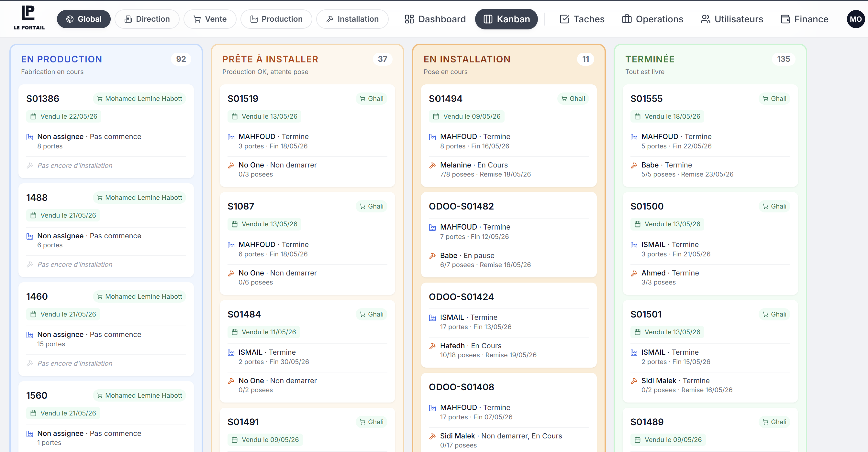This screenshot has height=452, width=868.
Task: Click the people icon beside Utilisateurs
Action: tap(705, 19)
